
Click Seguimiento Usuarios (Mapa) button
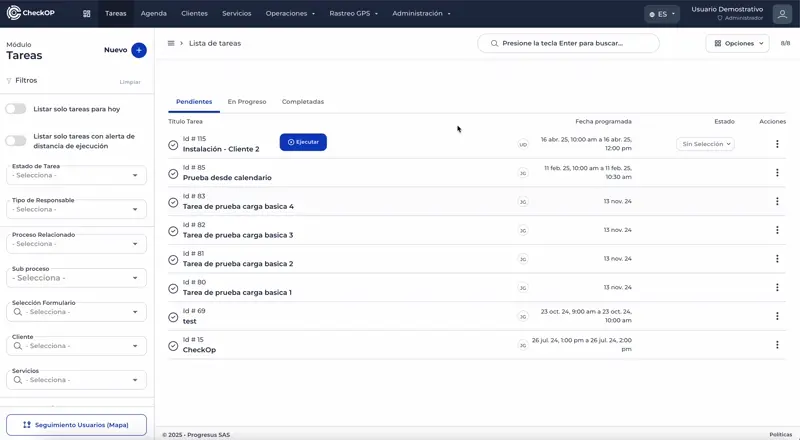coord(77,425)
